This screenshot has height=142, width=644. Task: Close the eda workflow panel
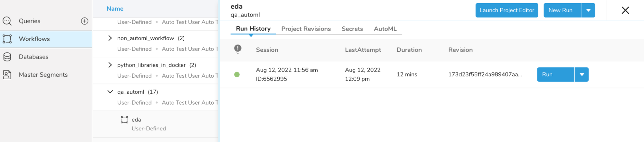[x=625, y=10]
